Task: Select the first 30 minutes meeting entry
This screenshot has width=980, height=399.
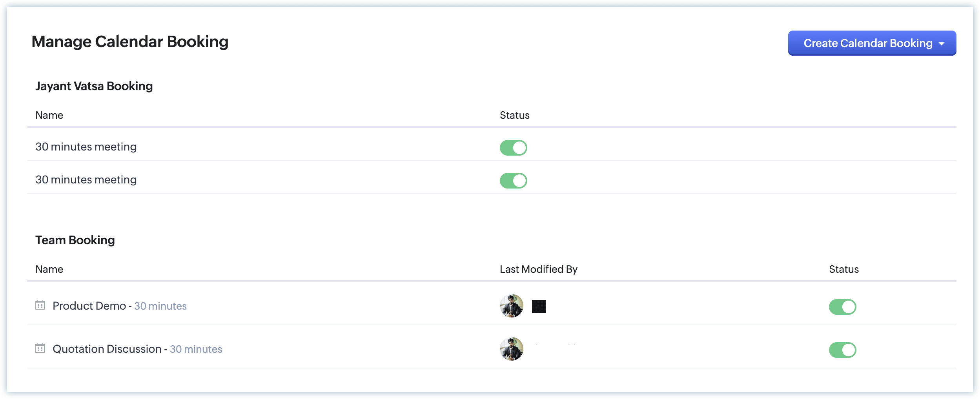Action: tap(86, 147)
